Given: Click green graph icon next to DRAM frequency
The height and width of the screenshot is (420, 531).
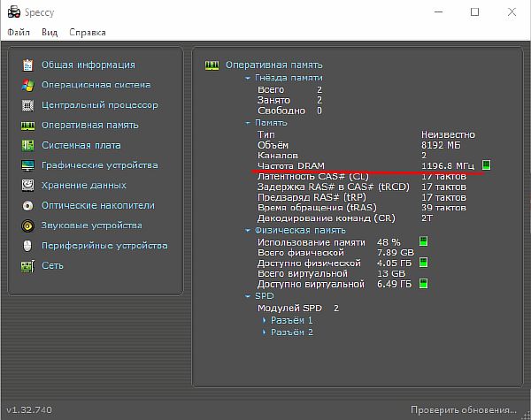Looking at the screenshot, I should click(486, 165).
